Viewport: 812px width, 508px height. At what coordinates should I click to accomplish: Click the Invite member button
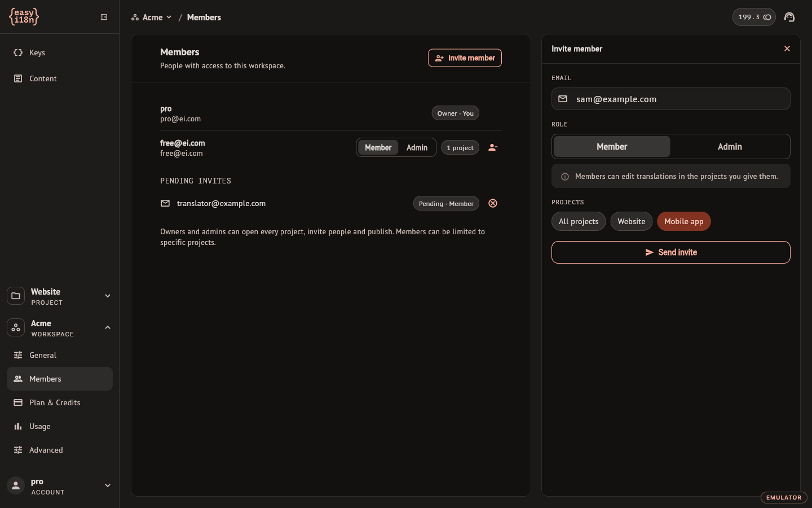click(465, 58)
